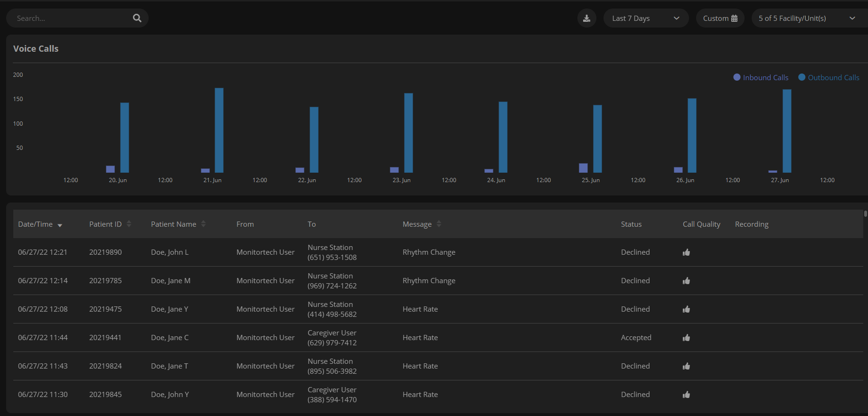Click the 06/27/22 11:44 timestamp
Screen dimensions: 868x416
[x=43, y=337]
